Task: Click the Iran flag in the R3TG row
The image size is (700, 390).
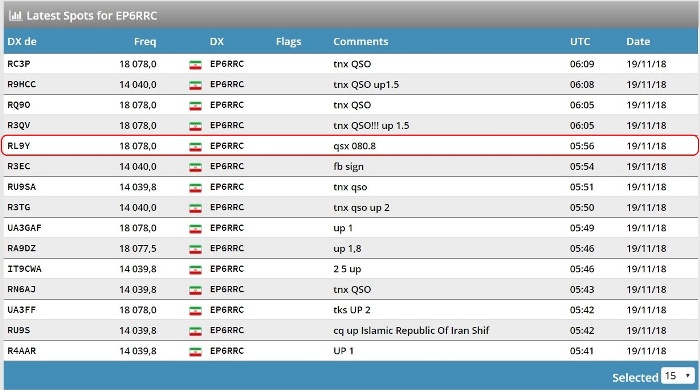Action: click(x=195, y=208)
